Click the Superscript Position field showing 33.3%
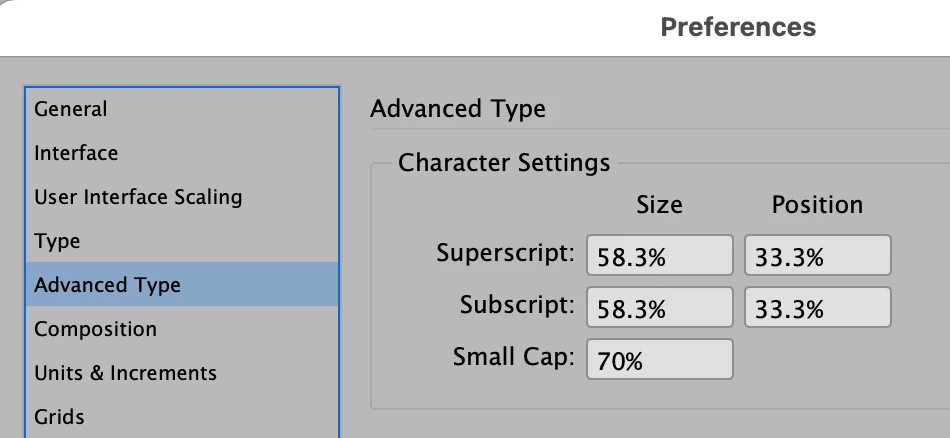 coord(817,255)
